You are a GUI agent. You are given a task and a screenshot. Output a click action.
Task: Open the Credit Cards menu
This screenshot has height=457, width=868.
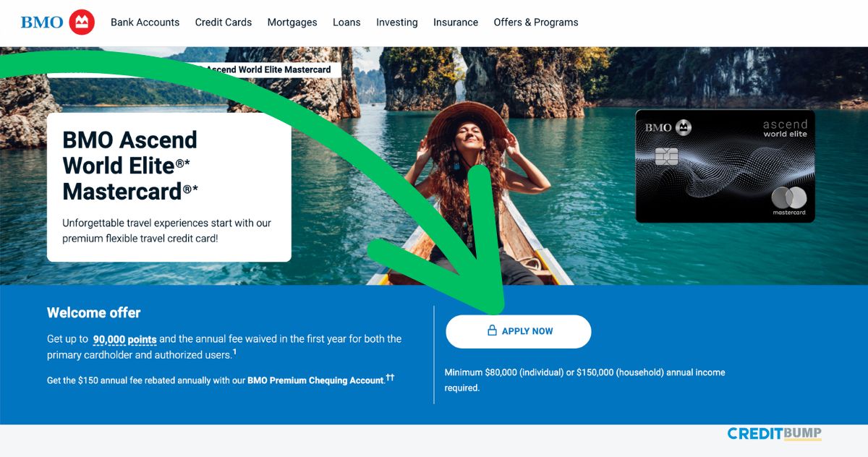224,22
